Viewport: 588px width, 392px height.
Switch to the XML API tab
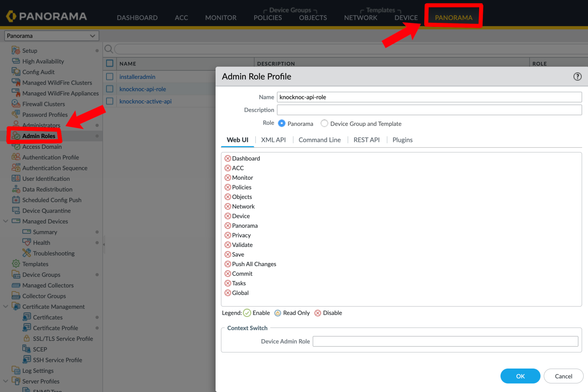pos(273,140)
